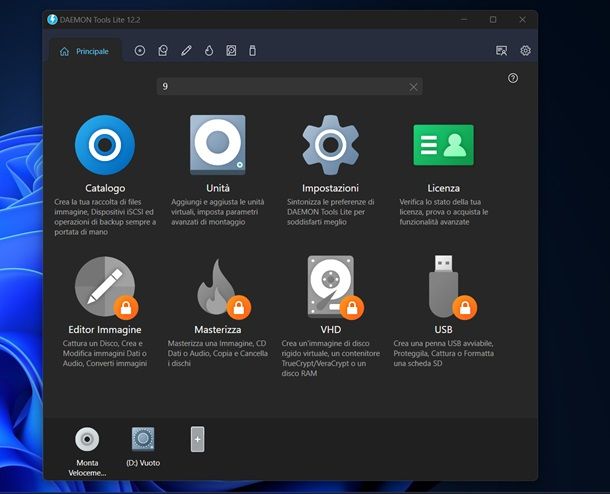Open the Unità virtual drives tile
This screenshot has height=494, width=610.
217,146
